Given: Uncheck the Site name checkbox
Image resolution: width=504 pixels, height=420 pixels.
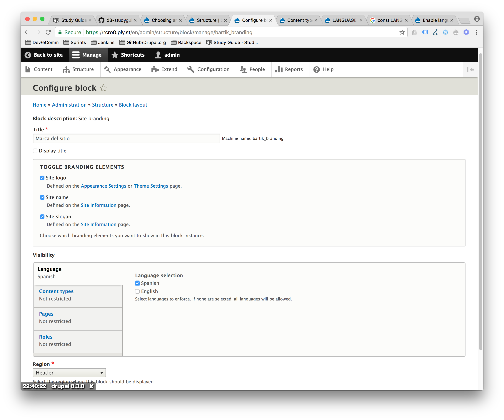Looking at the screenshot, I should 42,197.
